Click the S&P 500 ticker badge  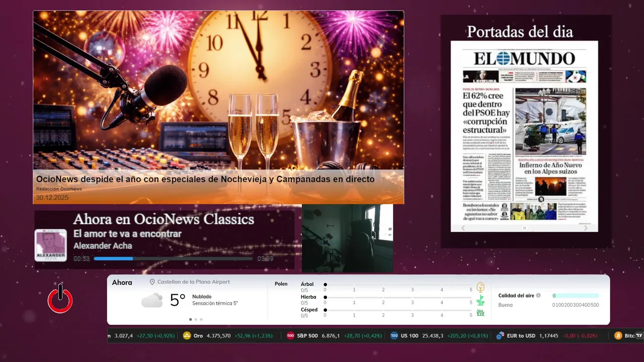click(290, 336)
